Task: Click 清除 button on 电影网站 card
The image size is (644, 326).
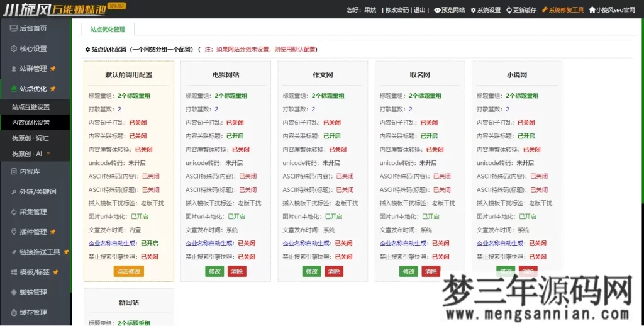Action: point(237,271)
